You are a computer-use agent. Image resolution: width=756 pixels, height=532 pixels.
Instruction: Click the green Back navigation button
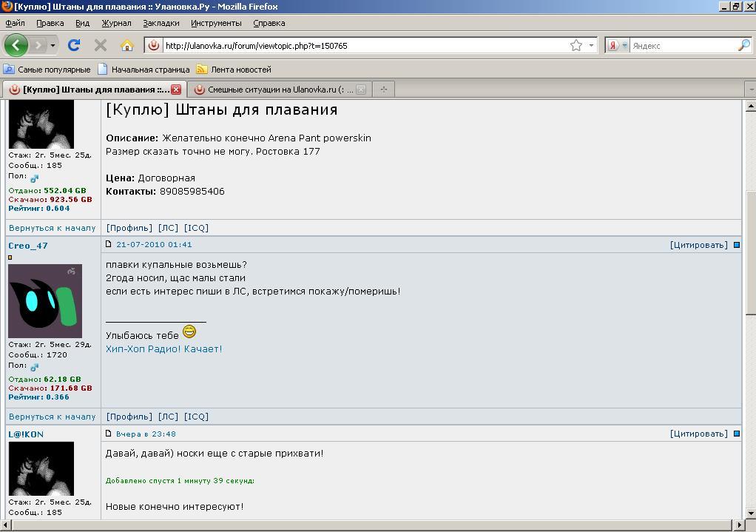[x=16, y=45]
